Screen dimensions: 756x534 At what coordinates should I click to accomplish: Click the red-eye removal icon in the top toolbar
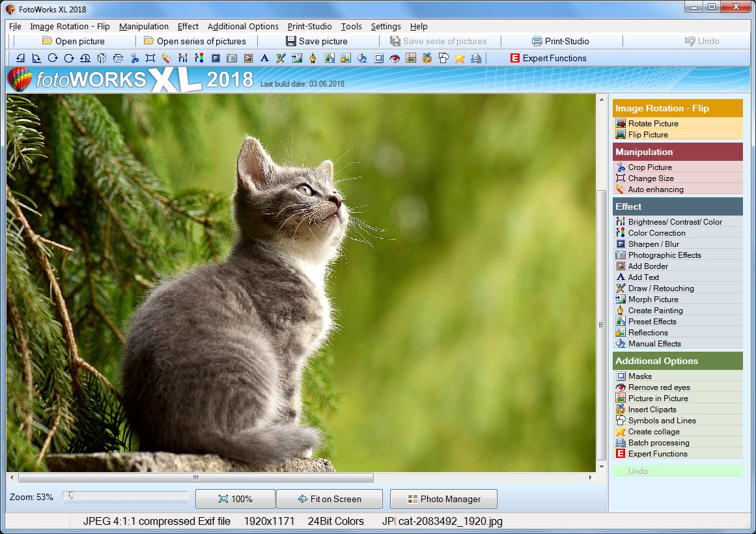click(x=395, y=59)
